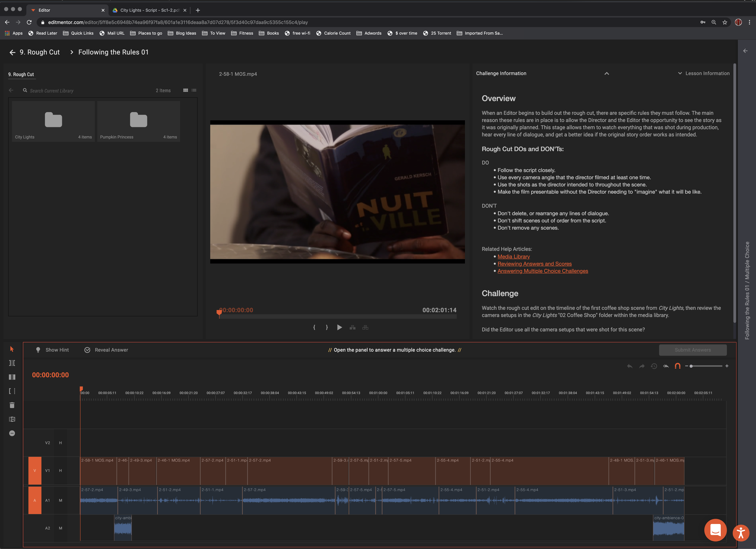This screenshot has height=549, width=756.
Task: Click the timeline zoom in plus
Action: point(727,366)
